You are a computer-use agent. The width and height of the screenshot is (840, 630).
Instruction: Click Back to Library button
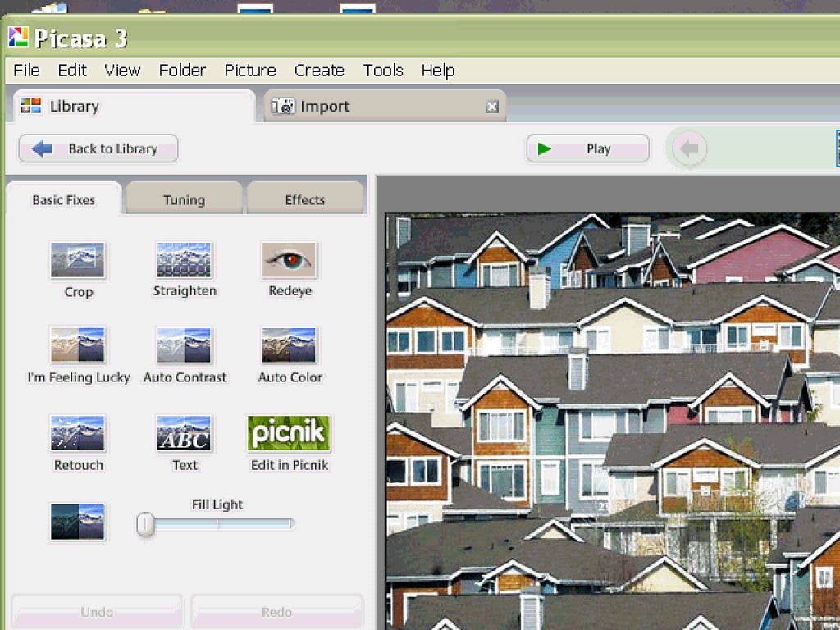[98, 148]
